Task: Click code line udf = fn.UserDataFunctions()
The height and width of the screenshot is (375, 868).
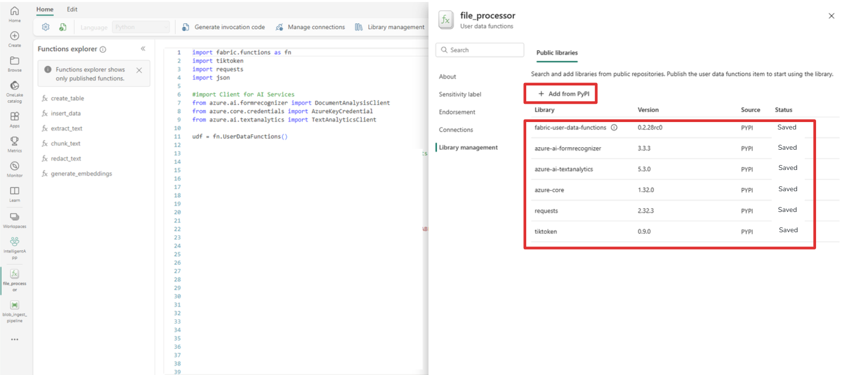Action: point(240,136)
